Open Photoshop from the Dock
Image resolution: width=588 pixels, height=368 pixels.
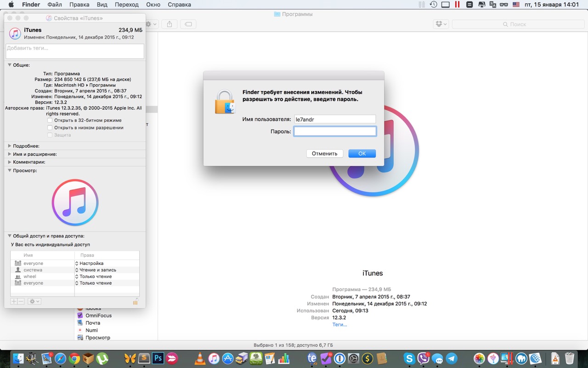pyautogui.click(x=158, y=358)
